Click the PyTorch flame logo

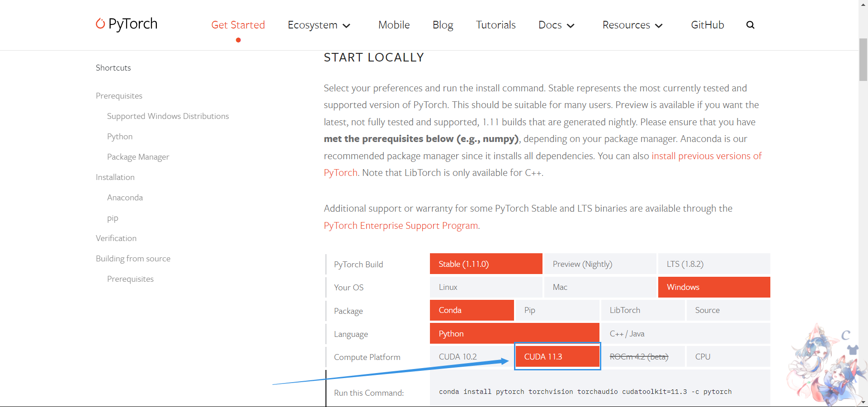tap(100, 24)
